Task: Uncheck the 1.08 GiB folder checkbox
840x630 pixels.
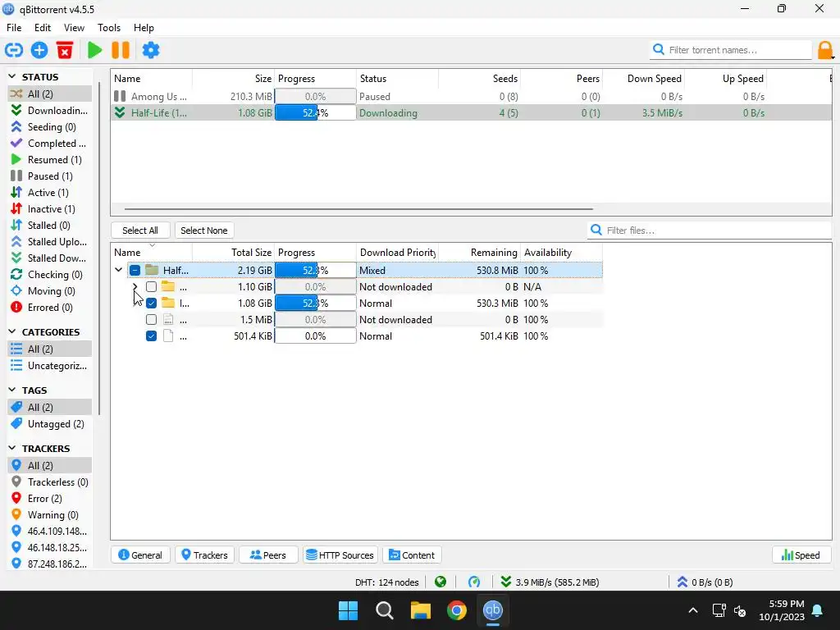Action: [x=152, y=304]
